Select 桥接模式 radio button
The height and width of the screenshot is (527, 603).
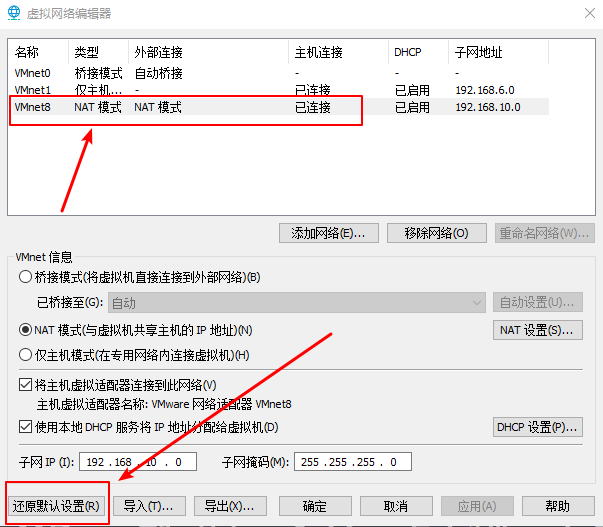pos(25,277)
